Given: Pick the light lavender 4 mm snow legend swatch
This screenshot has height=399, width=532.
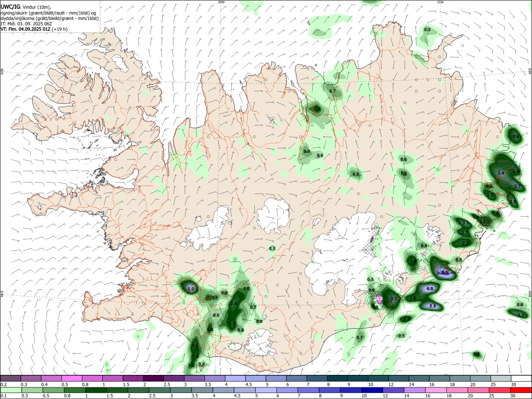Looking at the screenshot, I should click(x=235, y=378).
